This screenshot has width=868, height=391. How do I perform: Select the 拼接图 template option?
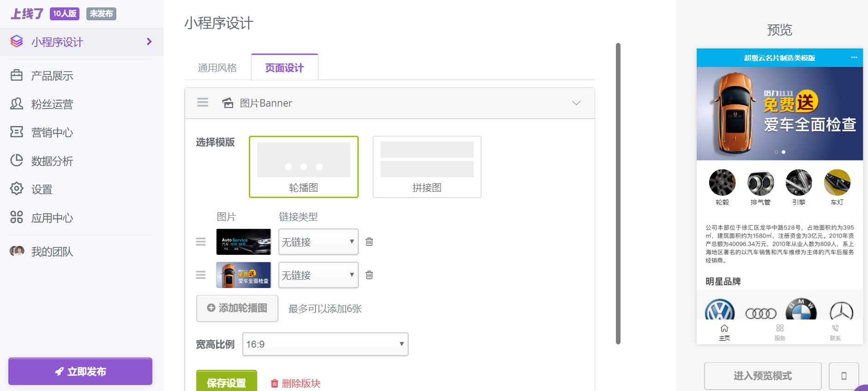coord(427,167)
